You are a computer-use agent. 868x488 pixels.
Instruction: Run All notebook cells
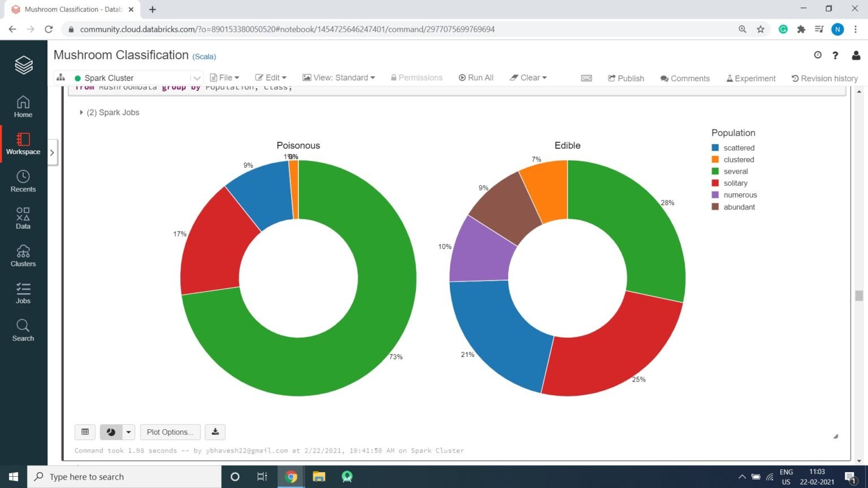(x=476, y=78)
